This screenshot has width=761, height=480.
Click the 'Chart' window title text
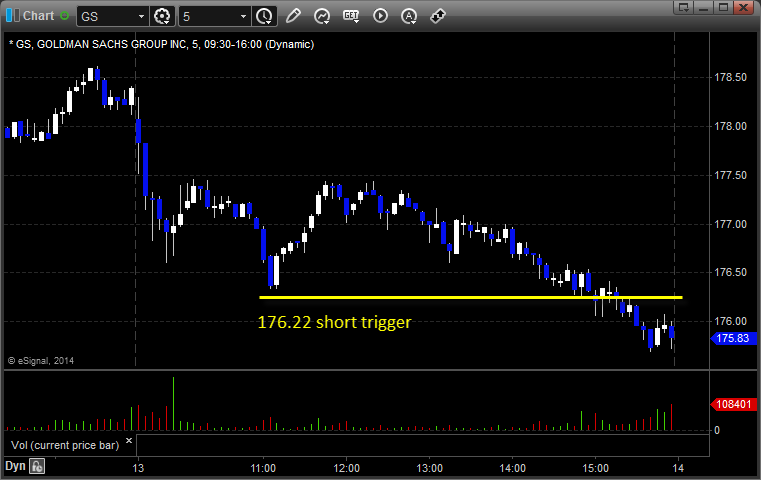pyautogui.click(x=39, y=16)
